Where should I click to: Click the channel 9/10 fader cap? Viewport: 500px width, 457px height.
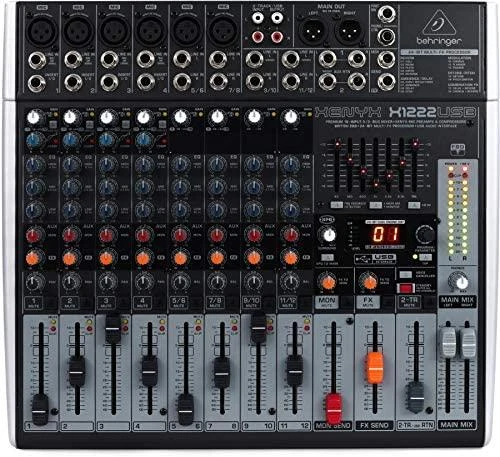pos(259,328)
